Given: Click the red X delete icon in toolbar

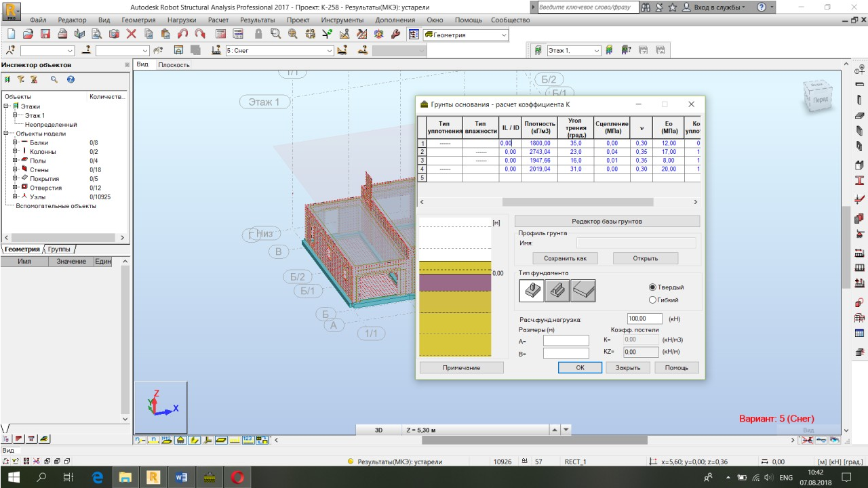Looking at the screenshot, I should click(131, 34).
